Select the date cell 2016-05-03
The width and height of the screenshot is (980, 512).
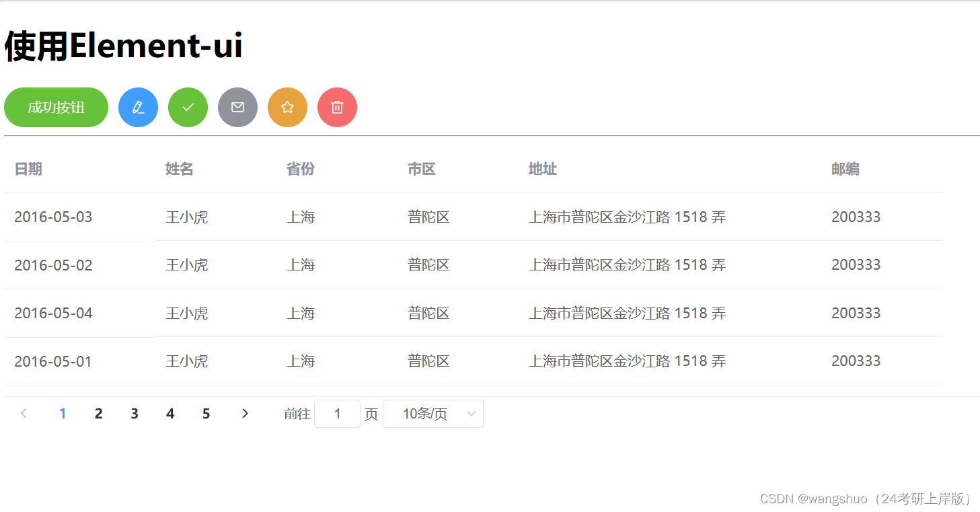pos(53,217)
